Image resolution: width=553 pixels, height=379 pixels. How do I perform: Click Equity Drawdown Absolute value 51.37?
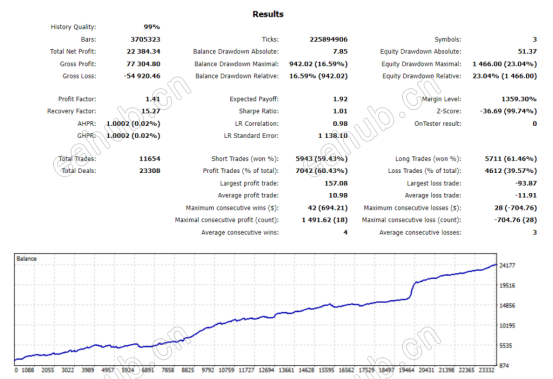tap(527, 51)
